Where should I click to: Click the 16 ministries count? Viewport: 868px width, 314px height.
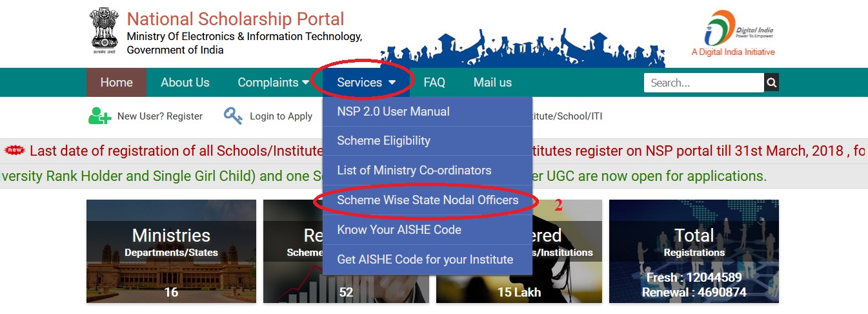(x=171, y=293)
